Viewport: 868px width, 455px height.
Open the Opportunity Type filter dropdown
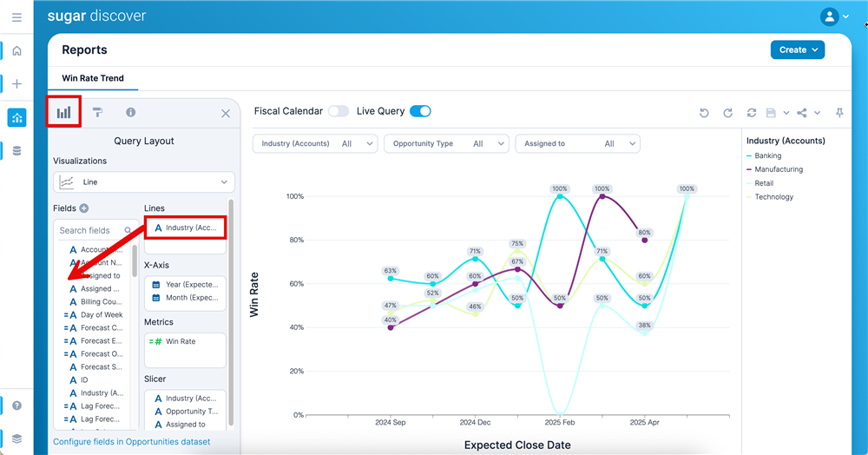[x=446, y=144]
